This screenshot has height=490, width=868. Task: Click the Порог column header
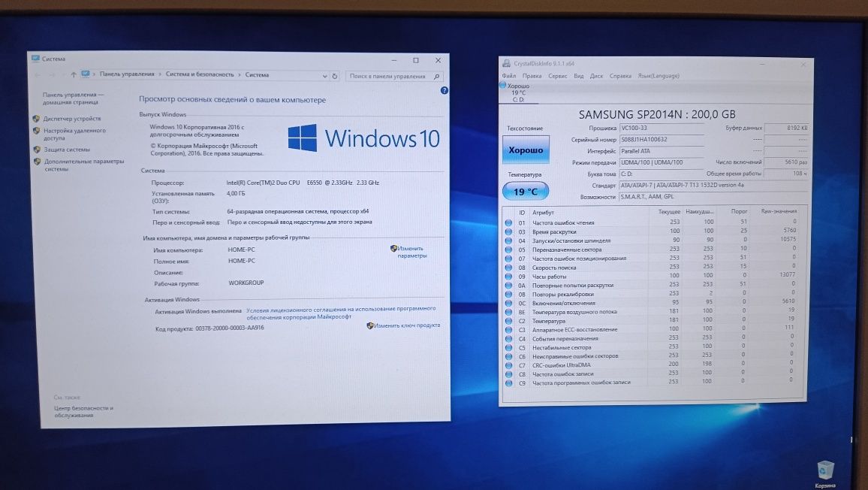click(739, 212)
